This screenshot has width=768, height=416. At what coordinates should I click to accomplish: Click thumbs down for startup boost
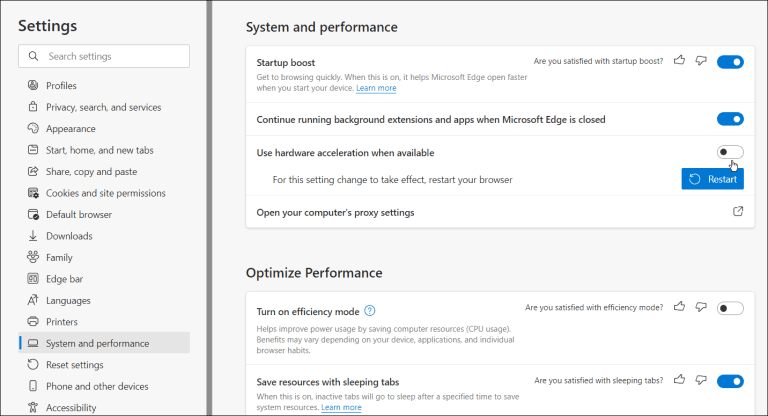click(x=701, y=61)
